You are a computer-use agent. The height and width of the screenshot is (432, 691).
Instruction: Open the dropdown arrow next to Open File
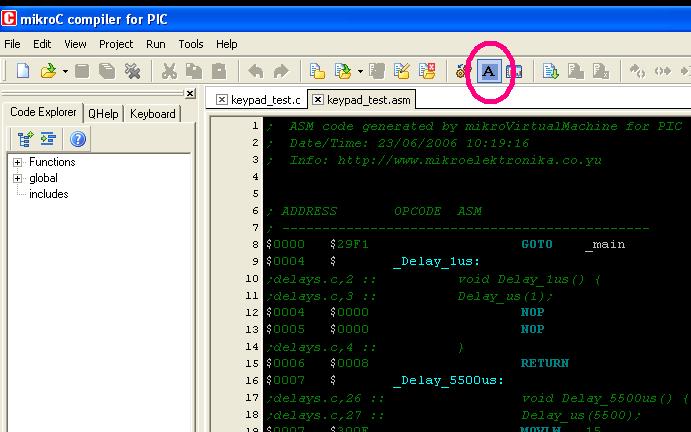(65, 71)
